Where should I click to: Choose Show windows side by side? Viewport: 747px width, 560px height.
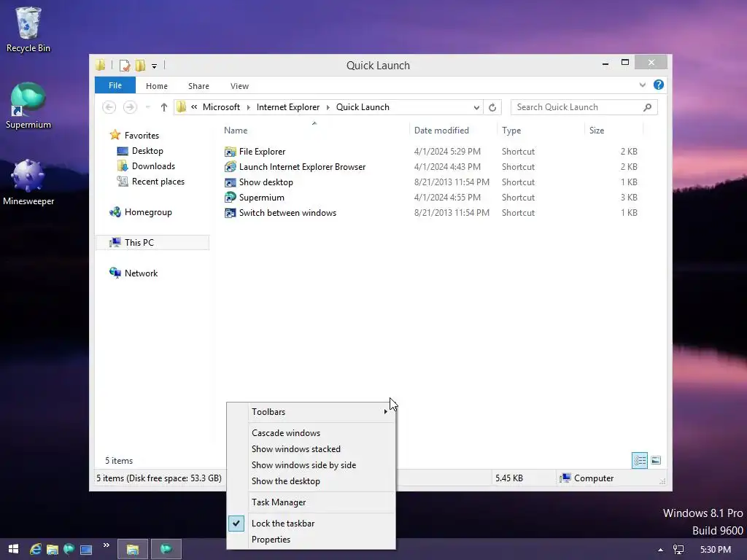pos(311,465)
